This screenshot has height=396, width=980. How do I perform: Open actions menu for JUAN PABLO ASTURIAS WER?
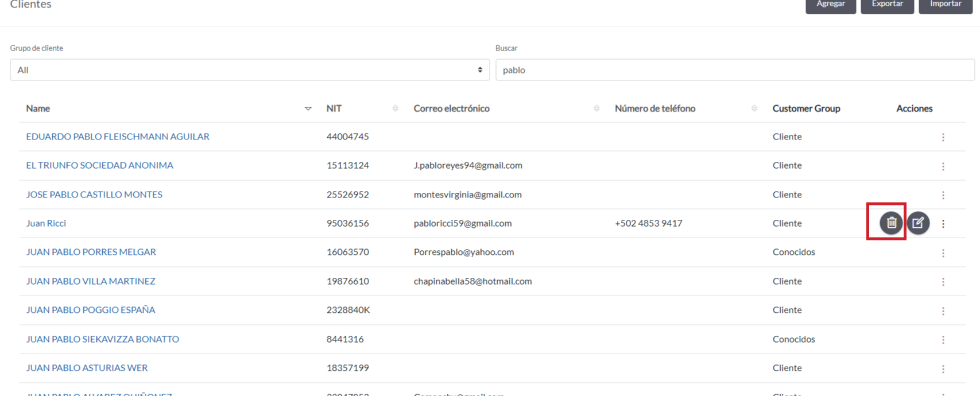click(x=943, y=369)
